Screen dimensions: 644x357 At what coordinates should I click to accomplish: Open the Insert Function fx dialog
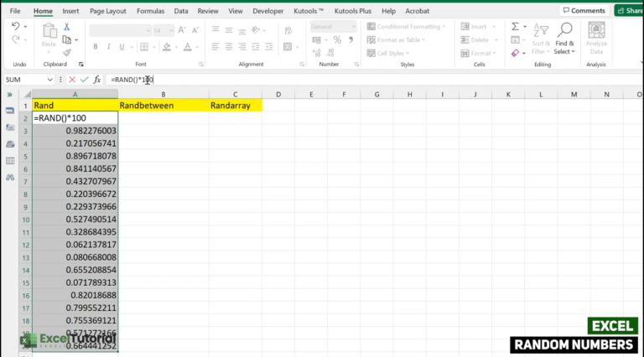click(97, 80)
